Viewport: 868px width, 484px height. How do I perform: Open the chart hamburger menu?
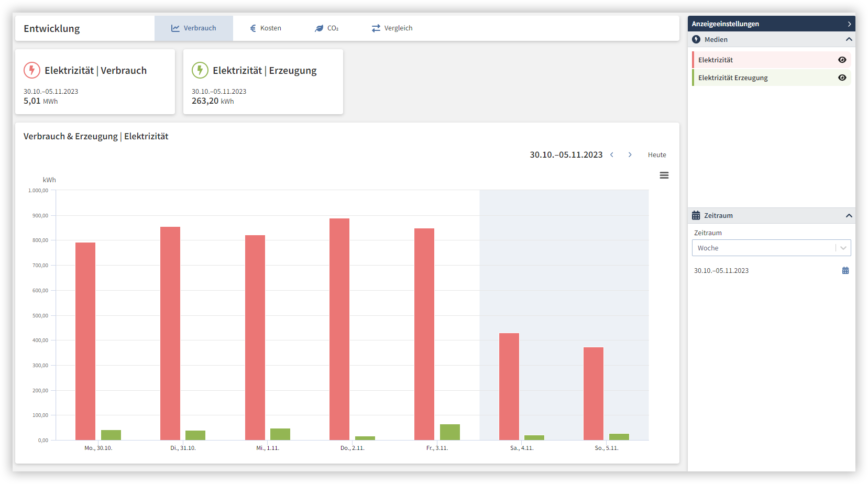(x=664, y=175)
